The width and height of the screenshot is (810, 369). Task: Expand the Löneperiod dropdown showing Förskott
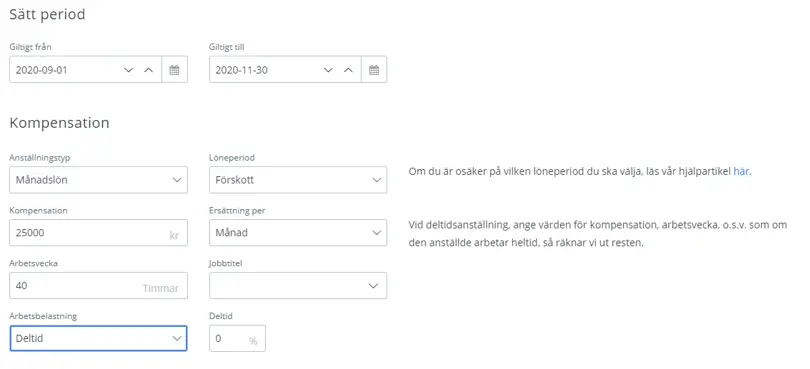pos(298,180)
